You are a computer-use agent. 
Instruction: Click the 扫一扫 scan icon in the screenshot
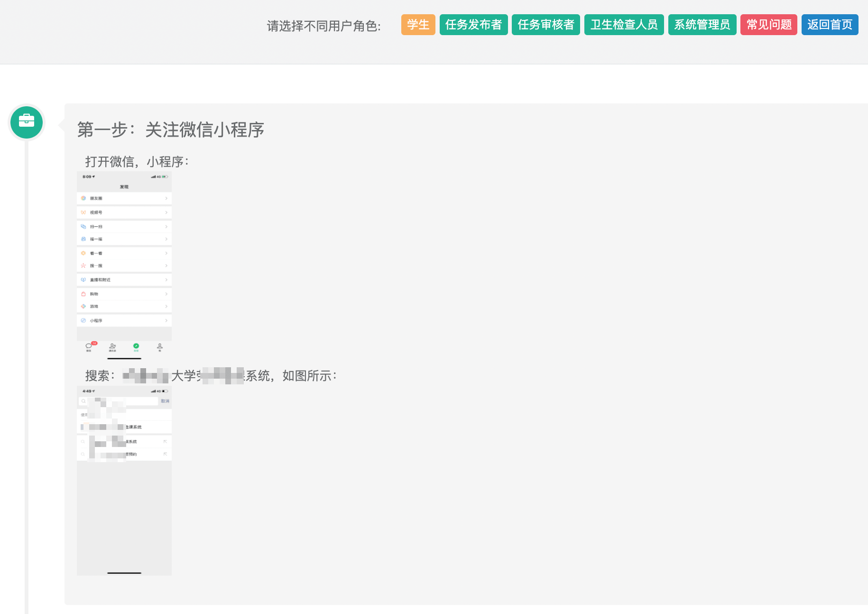83,227
